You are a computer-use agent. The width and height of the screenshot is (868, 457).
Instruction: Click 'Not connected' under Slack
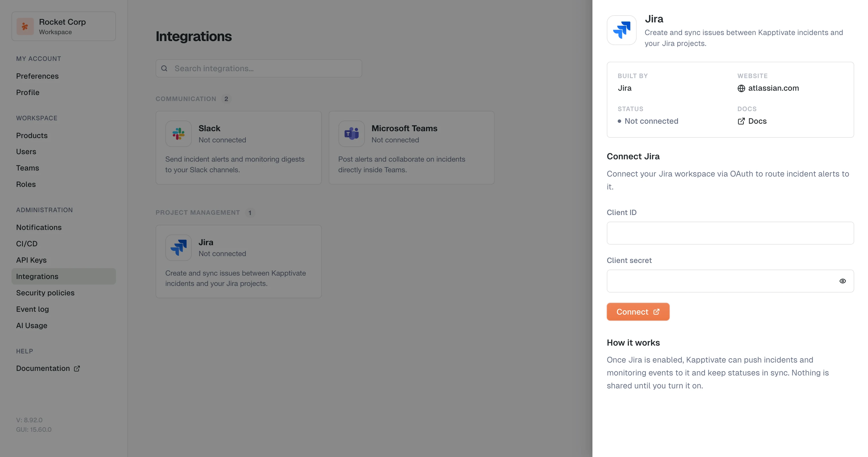222,140
